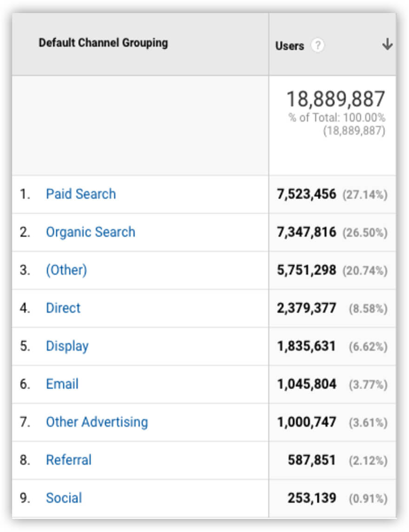Open the Paid Search channel link

[x=81, y=194]
